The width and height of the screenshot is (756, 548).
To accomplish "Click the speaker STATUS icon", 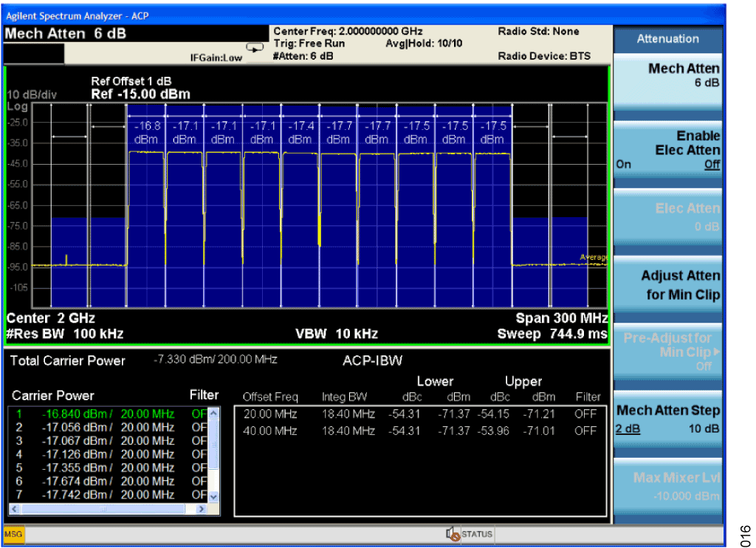I will (x=453, y=533).
